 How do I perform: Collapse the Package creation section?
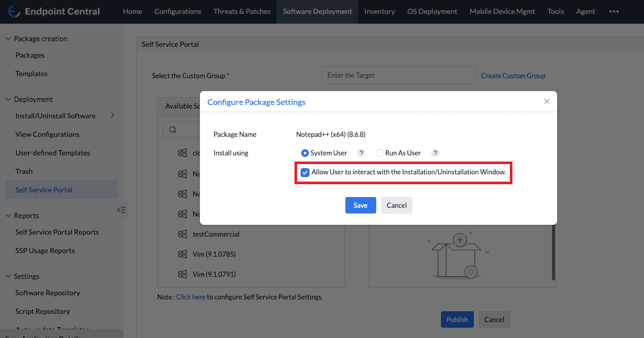click(x=7, y=38)
